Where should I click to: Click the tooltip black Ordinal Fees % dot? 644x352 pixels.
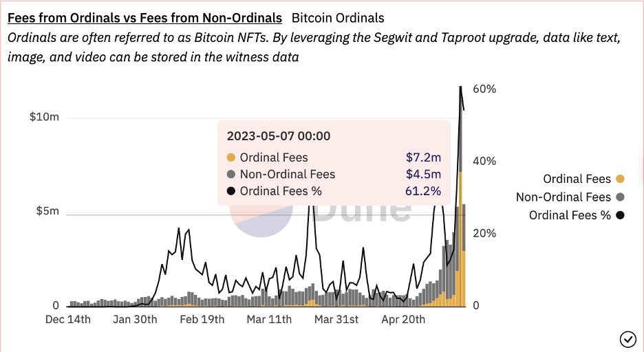[x=231, y=191]
